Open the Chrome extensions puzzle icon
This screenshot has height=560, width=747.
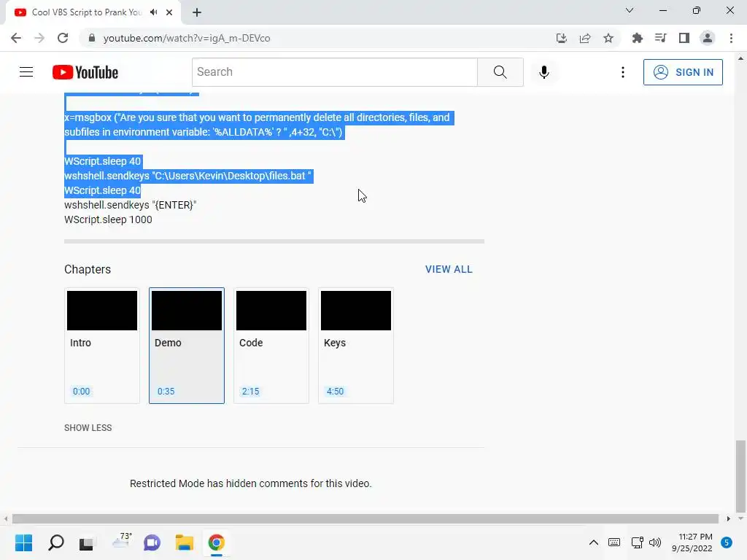click(x=638, y=38)
